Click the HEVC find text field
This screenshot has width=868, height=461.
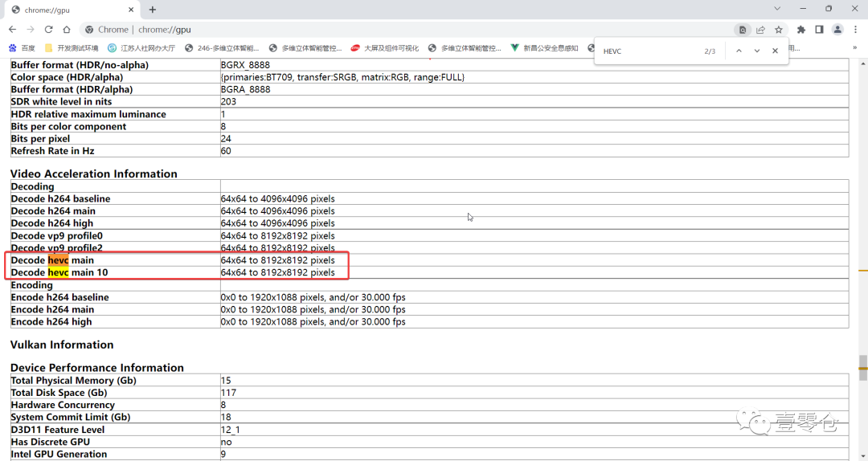(x=647, y=51)
